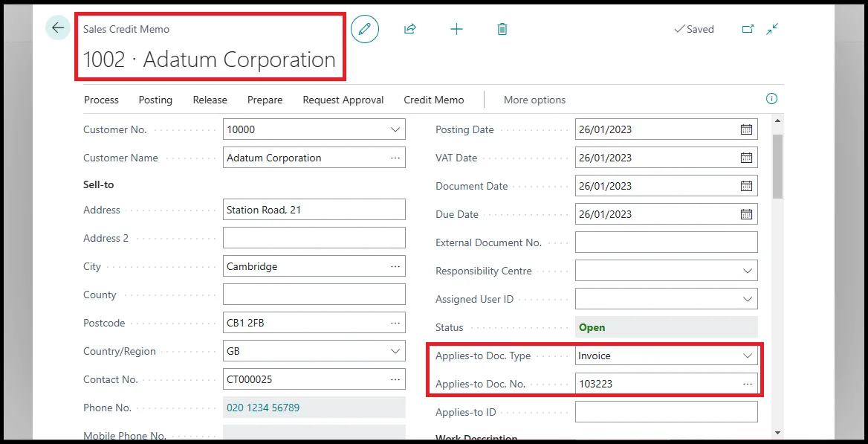Click Applies-to Doc. No. ellipsis lookup

point(748,384)
